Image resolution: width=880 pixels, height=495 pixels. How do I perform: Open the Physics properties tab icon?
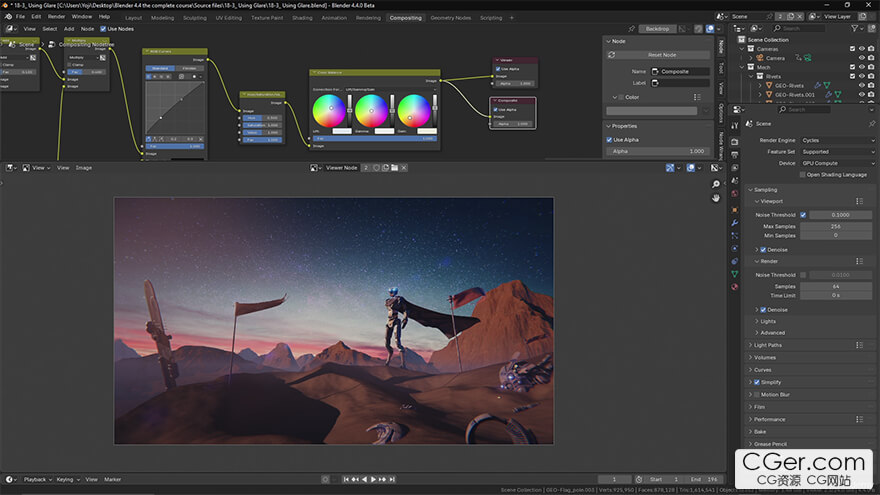point(735,249)
